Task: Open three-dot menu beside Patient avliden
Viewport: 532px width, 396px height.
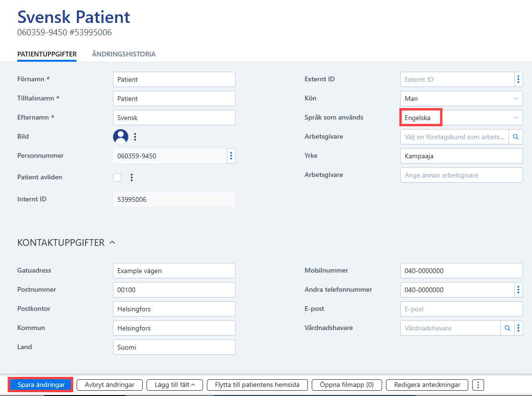Action: [132, 177]
